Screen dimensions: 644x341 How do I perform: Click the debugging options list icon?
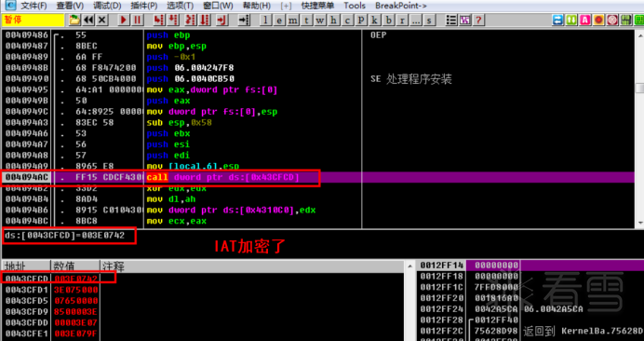point(451,20)
